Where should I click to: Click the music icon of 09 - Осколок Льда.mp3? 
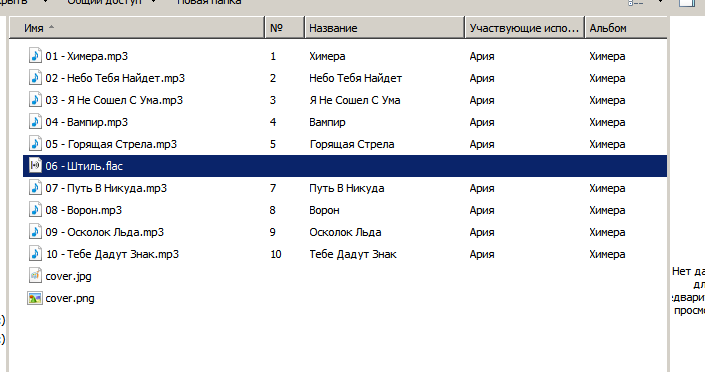click(35, 232)
